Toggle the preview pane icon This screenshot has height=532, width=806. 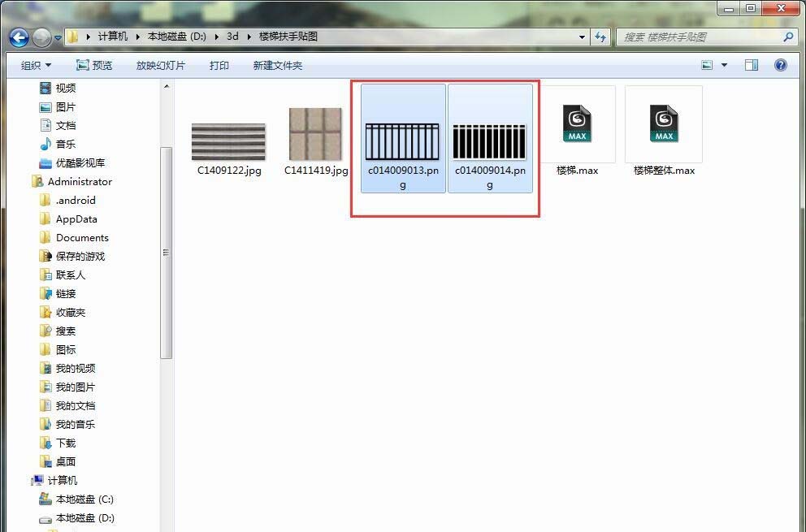[x=752, y=65]
